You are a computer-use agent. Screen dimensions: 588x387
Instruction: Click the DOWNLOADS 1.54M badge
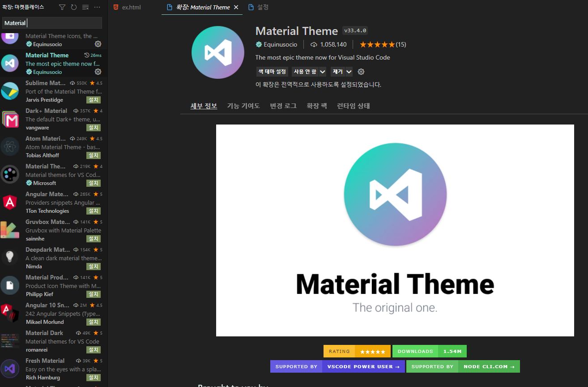[430, 351]
